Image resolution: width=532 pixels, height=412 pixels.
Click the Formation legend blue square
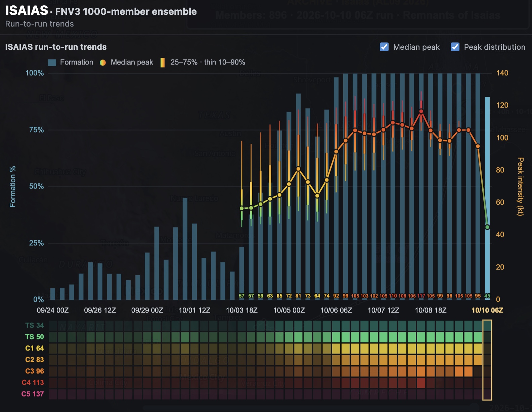pos(52,63)
